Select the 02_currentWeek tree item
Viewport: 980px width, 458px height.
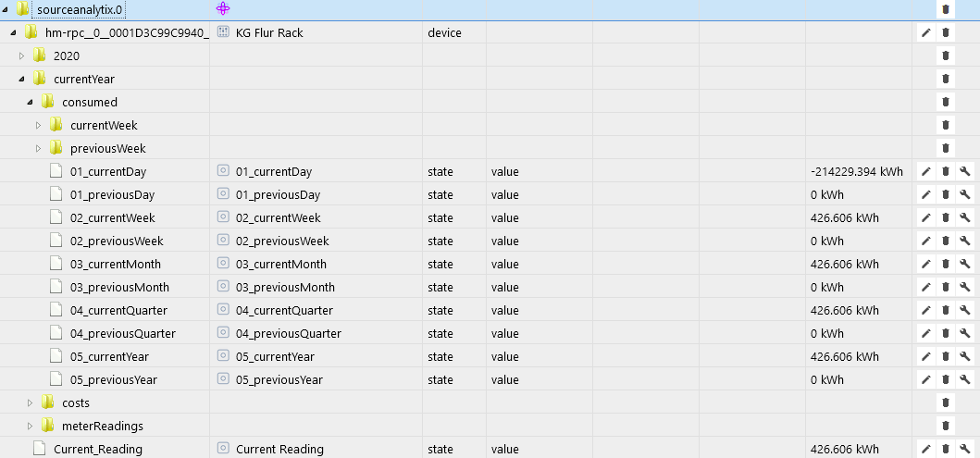coord(113,217)
